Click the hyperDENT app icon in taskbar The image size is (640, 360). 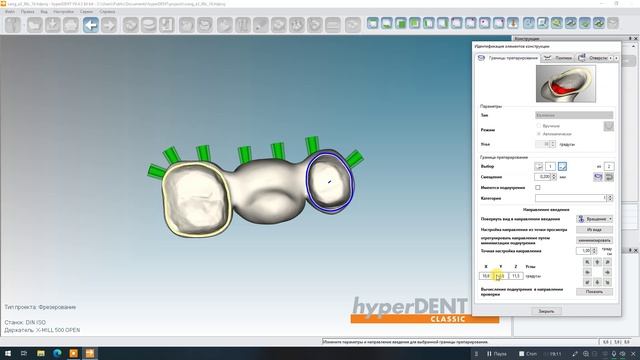(90, 353)
